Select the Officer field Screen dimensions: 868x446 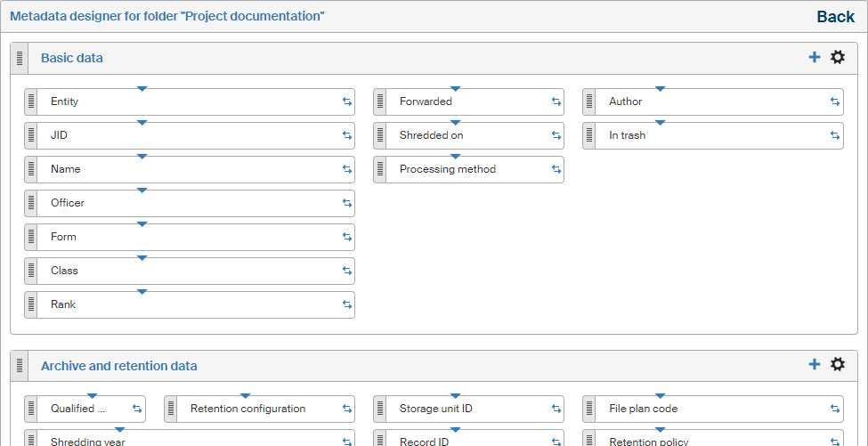(x=178, y=204)
